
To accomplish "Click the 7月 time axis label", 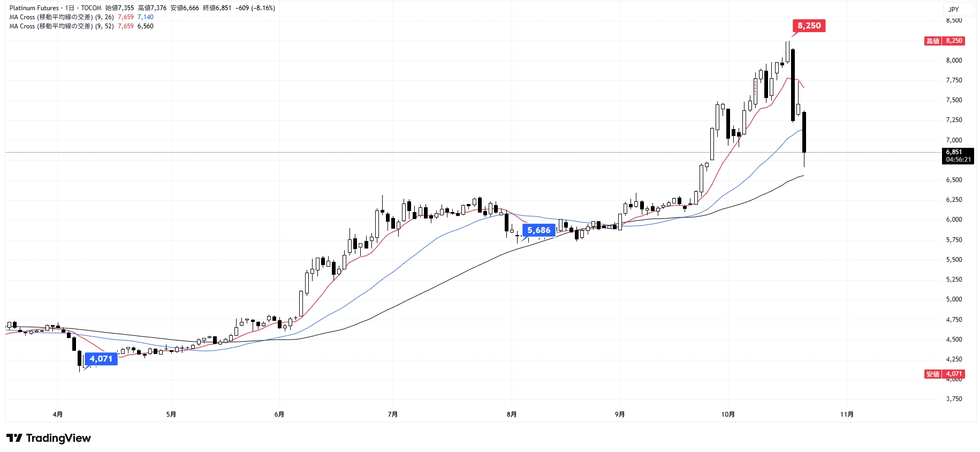I will [393, 415].
